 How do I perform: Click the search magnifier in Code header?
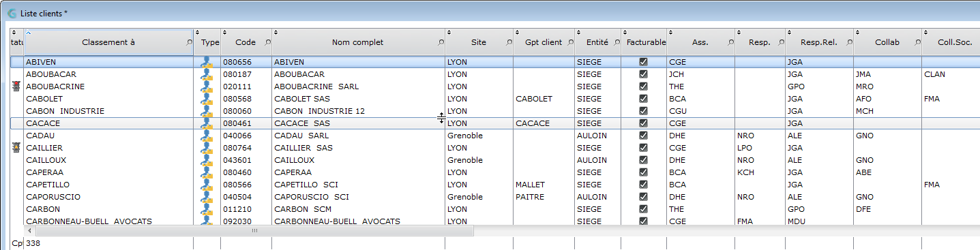pyautogui.click(x=267, y=43)
